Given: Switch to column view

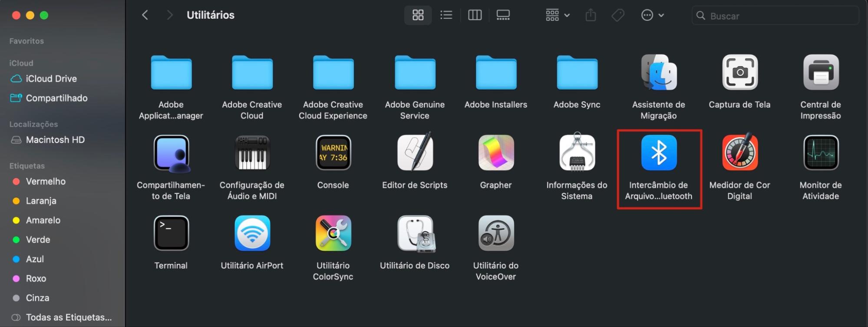Looking at the screenshot, I should point(475,15).
